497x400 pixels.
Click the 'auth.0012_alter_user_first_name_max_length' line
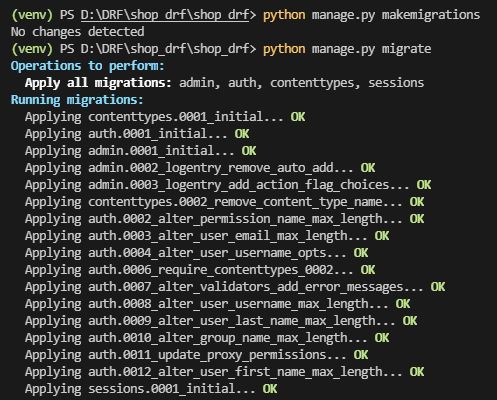click(224, 372)
